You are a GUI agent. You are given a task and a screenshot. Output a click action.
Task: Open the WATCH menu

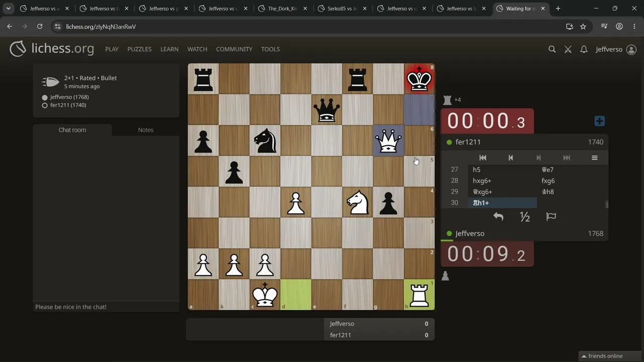click(x=197, y=49)
